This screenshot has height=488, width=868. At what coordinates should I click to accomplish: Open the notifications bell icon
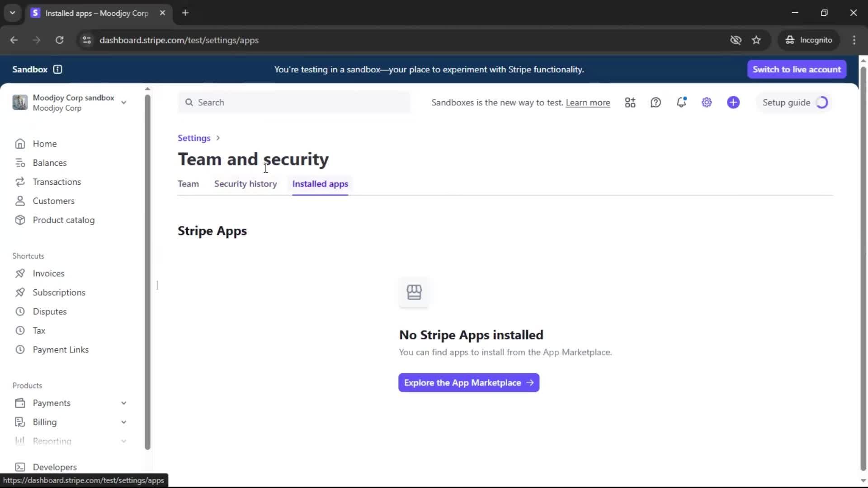tap(681, 103)
